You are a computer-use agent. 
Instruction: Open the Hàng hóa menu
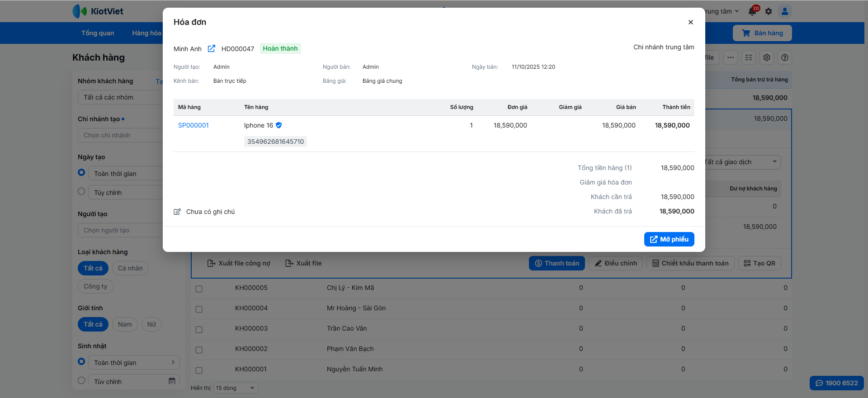[x=146, y=33]
